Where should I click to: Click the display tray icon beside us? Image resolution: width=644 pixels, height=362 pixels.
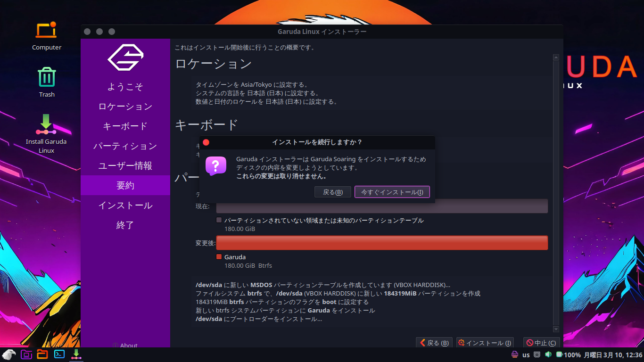[537, 354]
